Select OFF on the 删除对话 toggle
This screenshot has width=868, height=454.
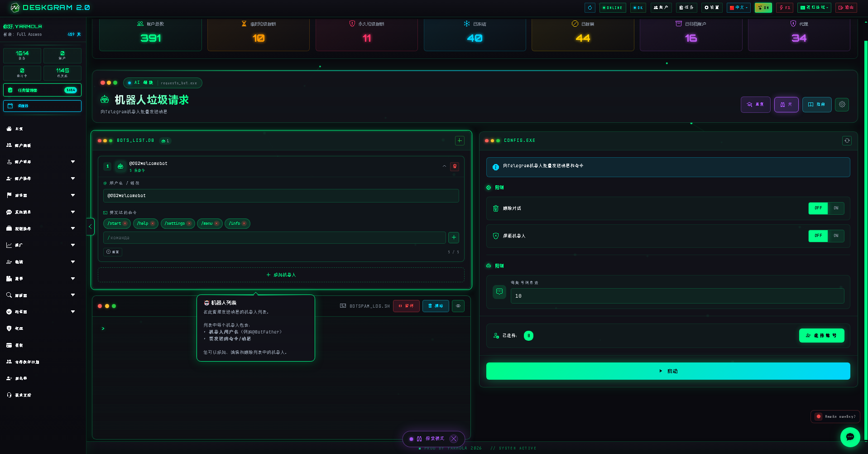click(x=818, y=208)
